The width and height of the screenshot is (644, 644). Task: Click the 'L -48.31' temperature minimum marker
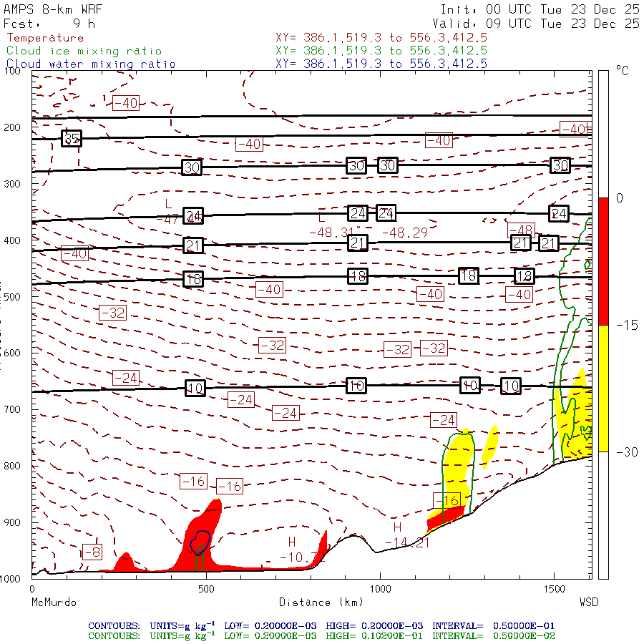330,225
